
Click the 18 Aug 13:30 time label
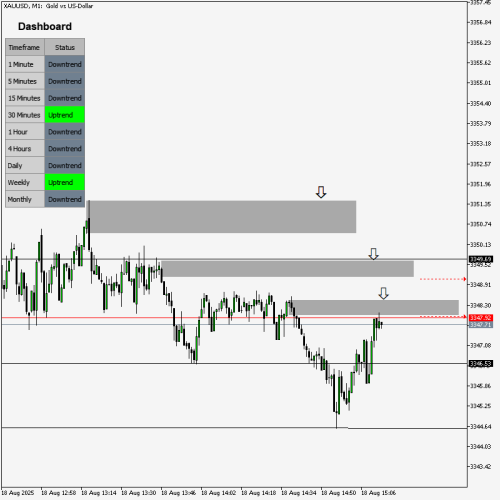tap(138, 493)
